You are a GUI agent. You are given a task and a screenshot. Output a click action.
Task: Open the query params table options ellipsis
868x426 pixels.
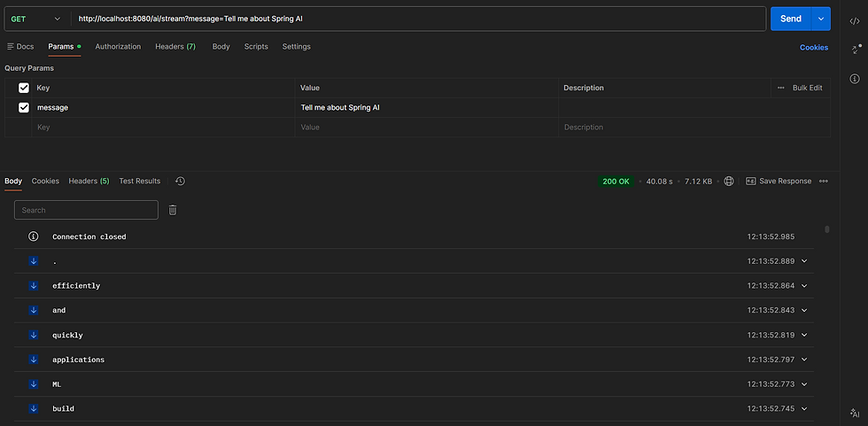(781, 88)
